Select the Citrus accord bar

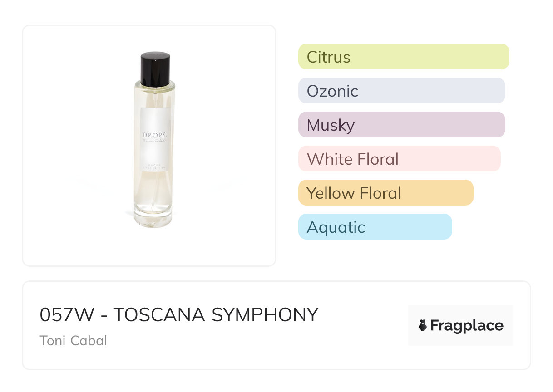point(403,57)
